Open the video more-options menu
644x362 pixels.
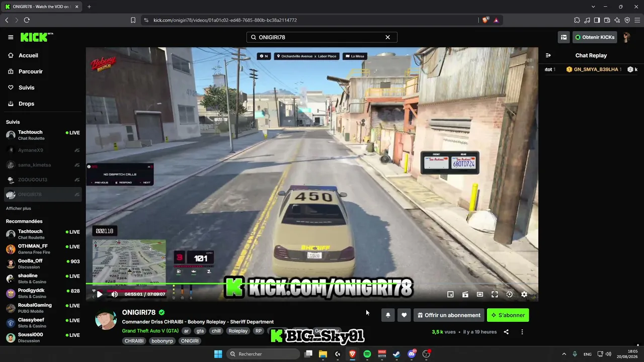522,332
